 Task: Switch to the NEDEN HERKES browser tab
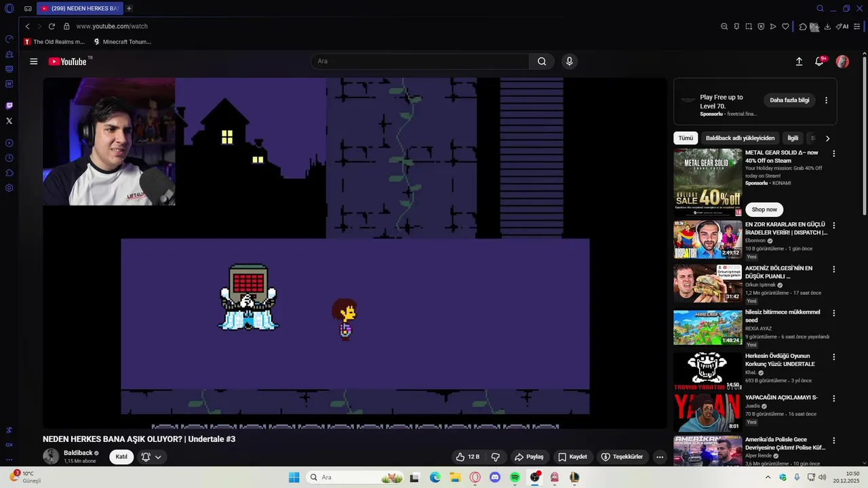(79, 9)
